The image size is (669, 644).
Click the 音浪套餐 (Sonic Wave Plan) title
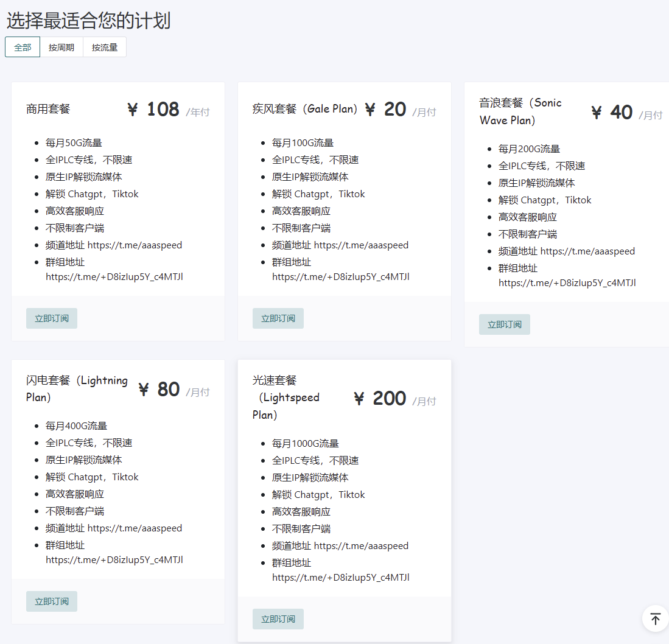pos(520,112)
